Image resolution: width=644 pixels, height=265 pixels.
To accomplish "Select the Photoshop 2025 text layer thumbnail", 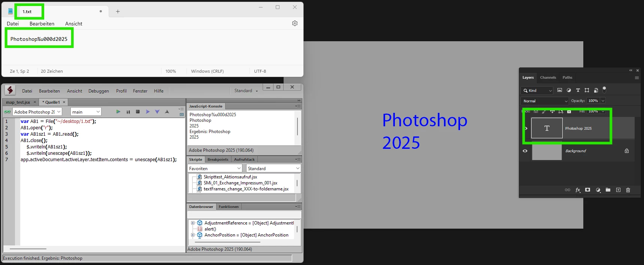I will (547, 128).
